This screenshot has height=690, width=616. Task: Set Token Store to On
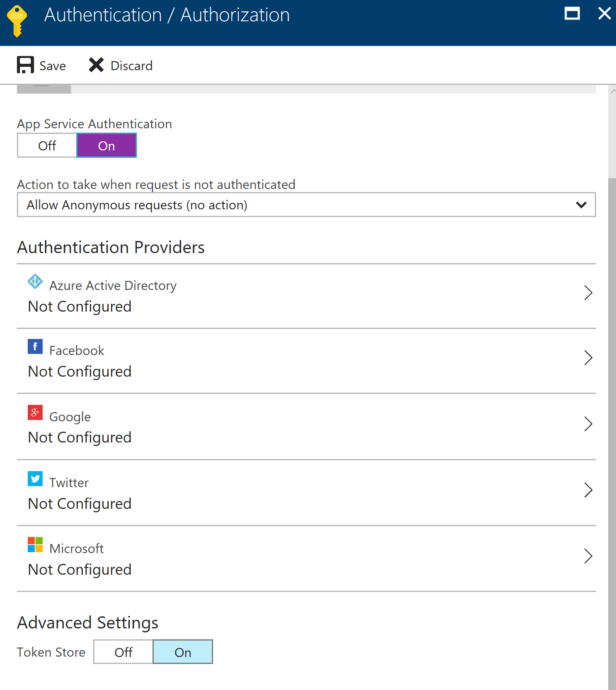(183, 652)
